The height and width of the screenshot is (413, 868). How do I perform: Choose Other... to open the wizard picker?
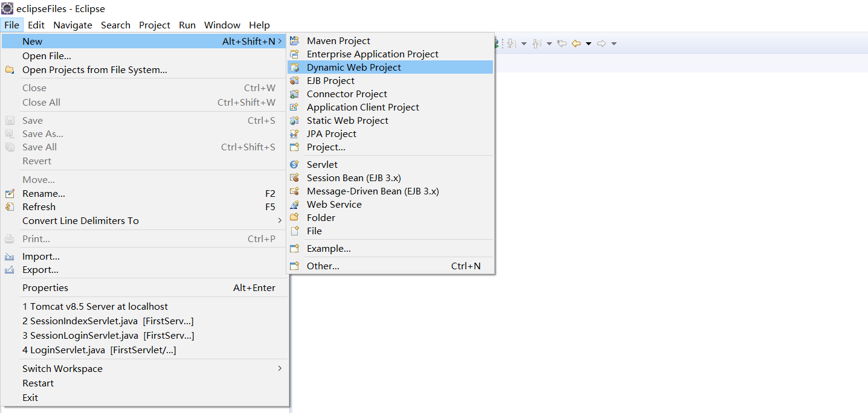(323, 266)
